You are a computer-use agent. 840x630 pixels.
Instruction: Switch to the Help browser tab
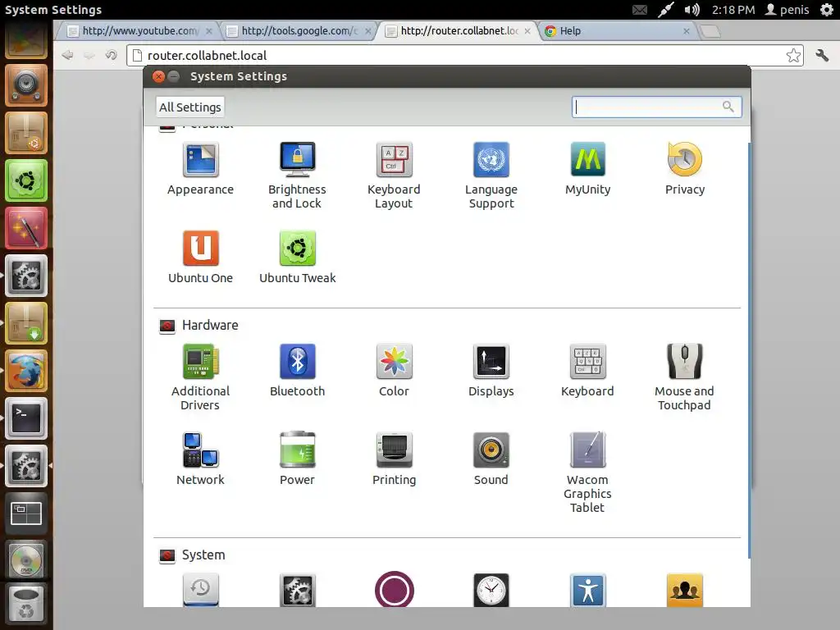pyautogui.click(x=616, y=31)
